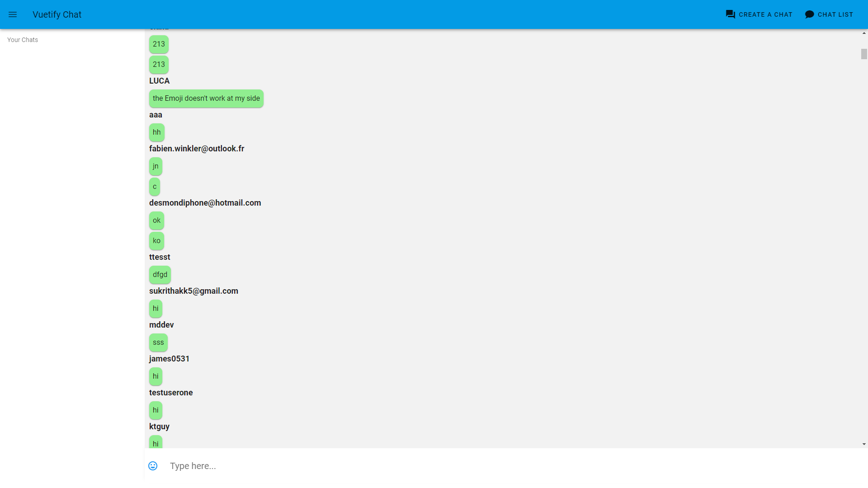The width and height of the screenshot is (868, 488).
Task: Click the desmondiphone@hotmail.com username
Action: [205, 203]
